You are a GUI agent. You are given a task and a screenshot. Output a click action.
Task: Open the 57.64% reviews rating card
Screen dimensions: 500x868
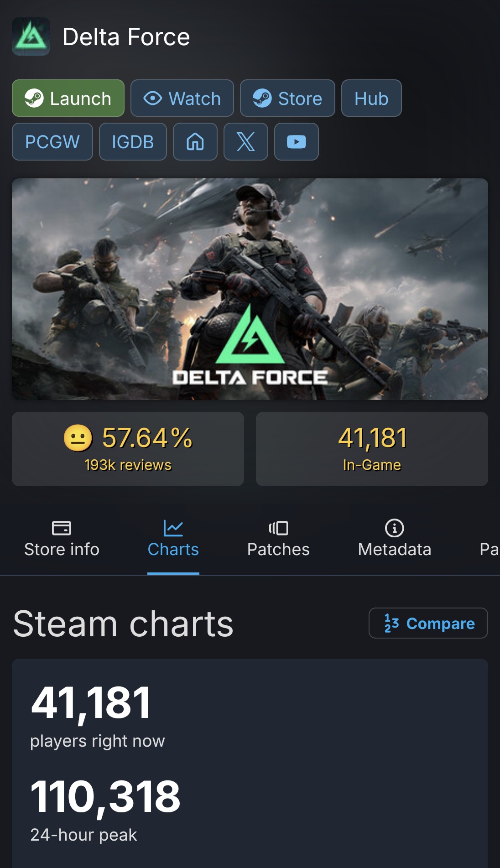[128, 449]
